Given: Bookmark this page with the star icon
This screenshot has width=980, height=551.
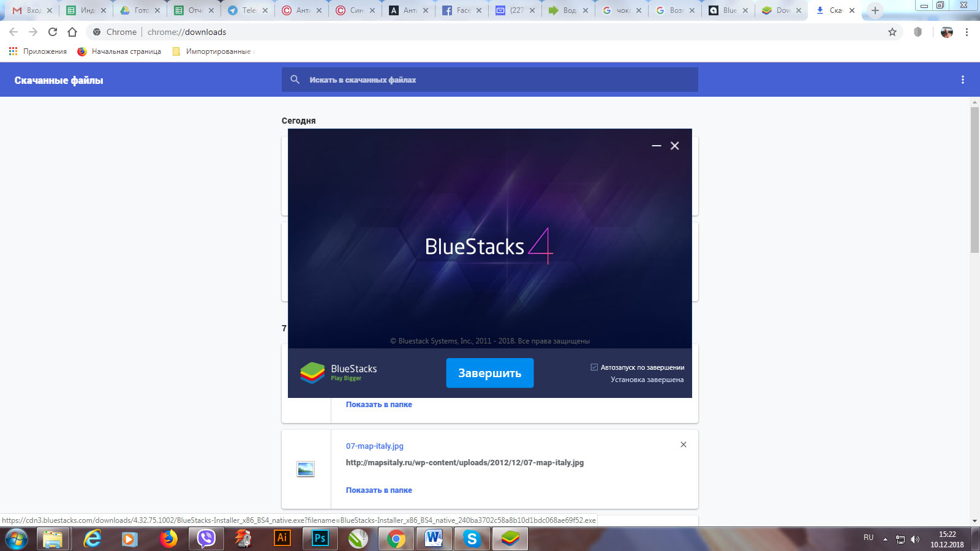Looking at the screenshot, I should point(892,32).
